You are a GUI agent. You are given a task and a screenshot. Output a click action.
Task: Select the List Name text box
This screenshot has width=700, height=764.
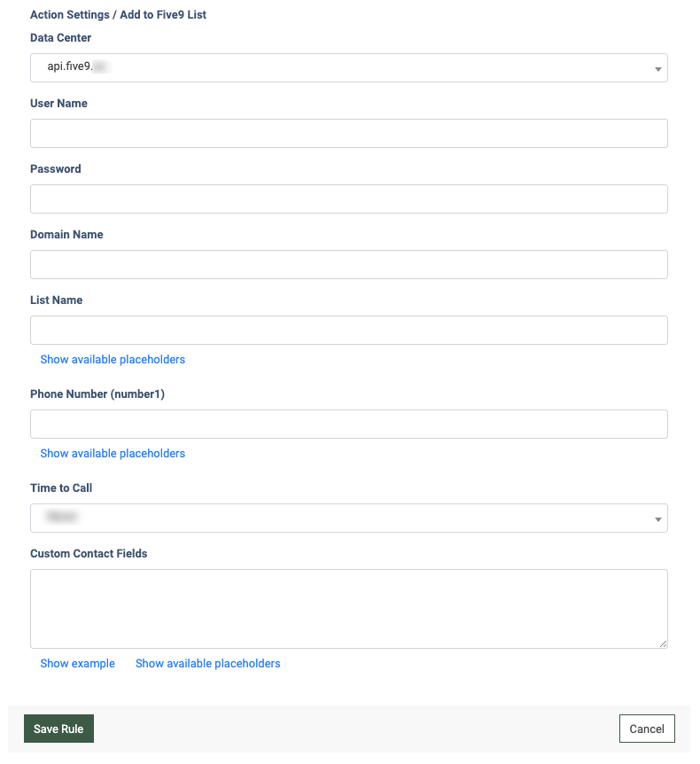tap(348, 330)
